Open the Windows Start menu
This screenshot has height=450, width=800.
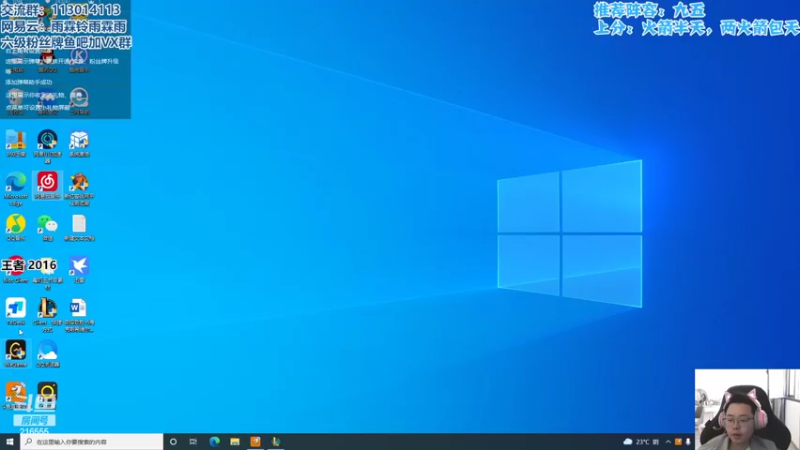coord(10,442)
